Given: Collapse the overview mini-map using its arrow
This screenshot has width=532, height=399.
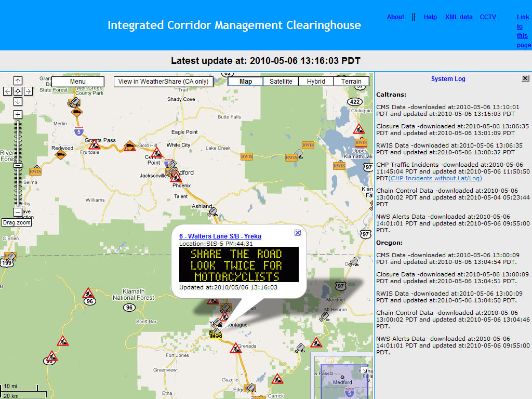Looking at the screenshot, I should 365,370.
